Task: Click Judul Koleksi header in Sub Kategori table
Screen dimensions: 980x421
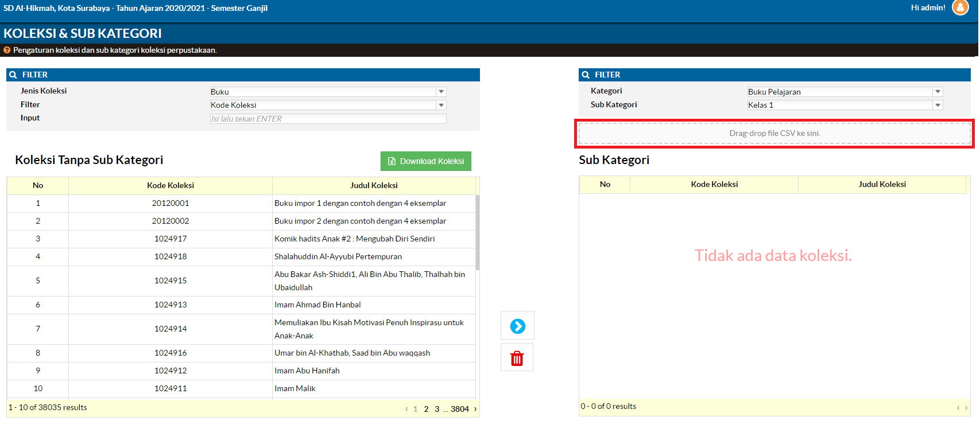Action: tap(882, 184)
